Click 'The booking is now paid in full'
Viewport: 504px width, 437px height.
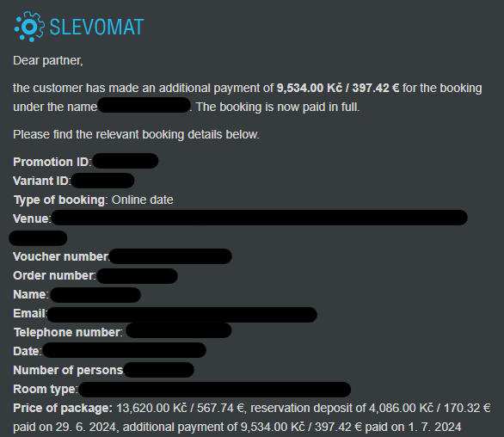[278, 107]
